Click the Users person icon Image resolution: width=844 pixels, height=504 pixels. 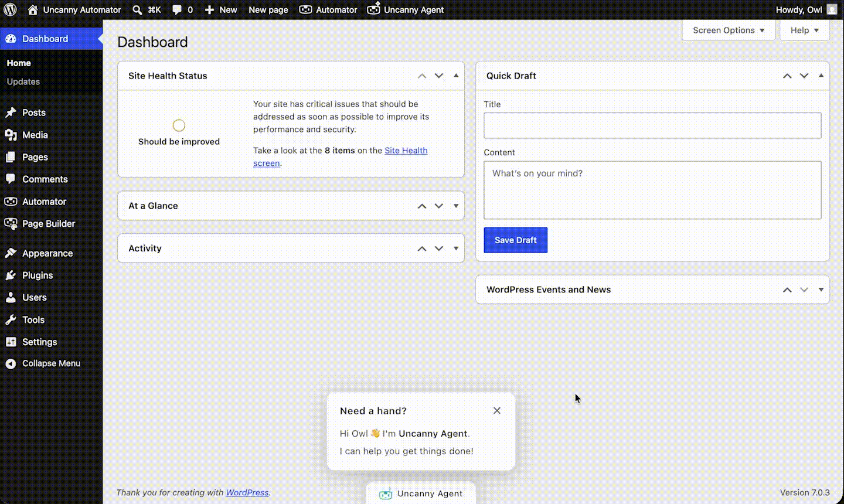(x=11, y=298)
